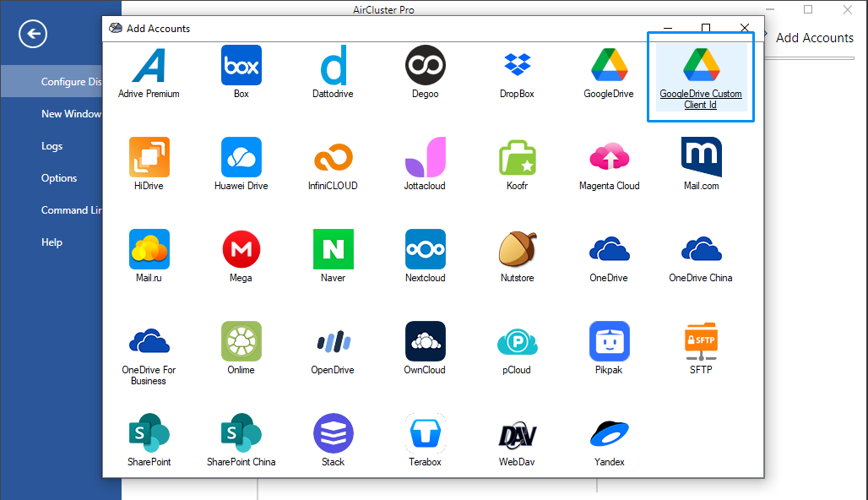868x500 pixels.
Task: Select the DropBox cloud account icon
Action: (517, 72)
